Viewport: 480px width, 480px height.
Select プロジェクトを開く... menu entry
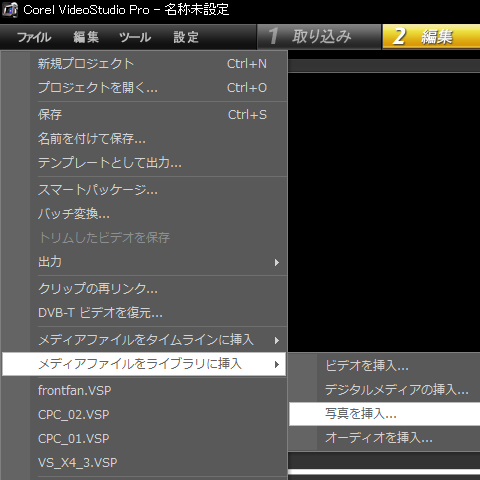click(144, 88)
